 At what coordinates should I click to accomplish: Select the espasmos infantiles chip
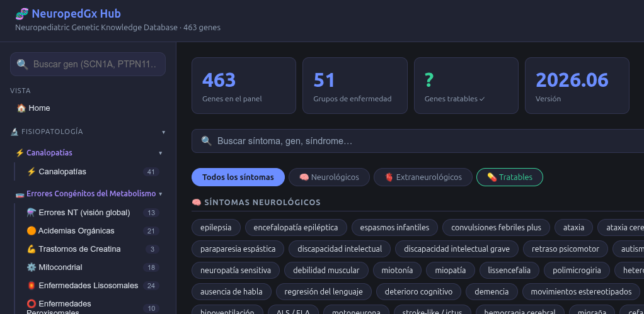394,228
